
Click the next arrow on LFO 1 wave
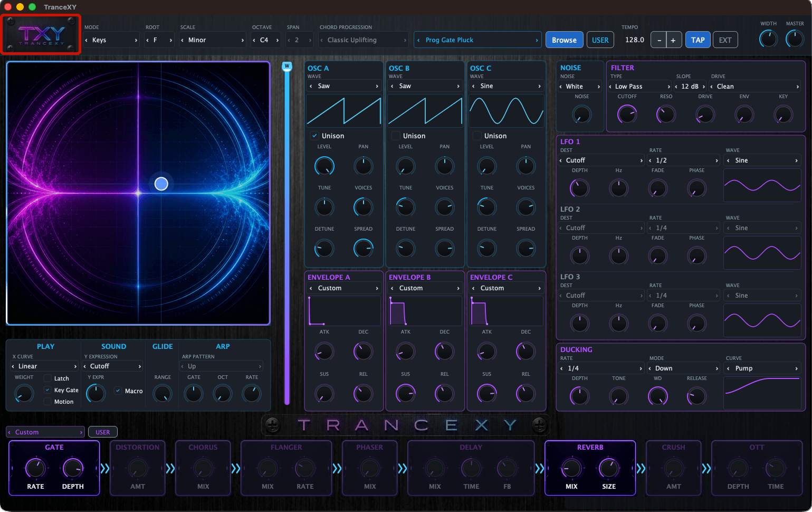click(796, 160)
